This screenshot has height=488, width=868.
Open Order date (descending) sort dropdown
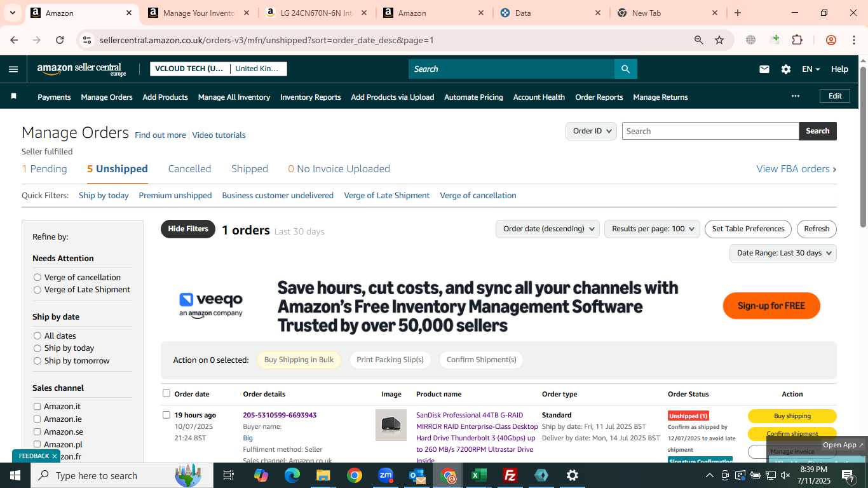coord(548,229)
